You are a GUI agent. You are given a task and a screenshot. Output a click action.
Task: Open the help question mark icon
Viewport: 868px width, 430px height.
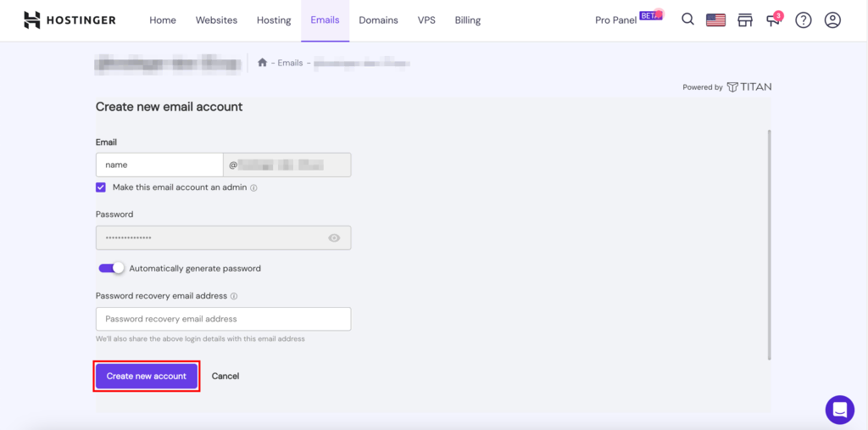point(804,20)
